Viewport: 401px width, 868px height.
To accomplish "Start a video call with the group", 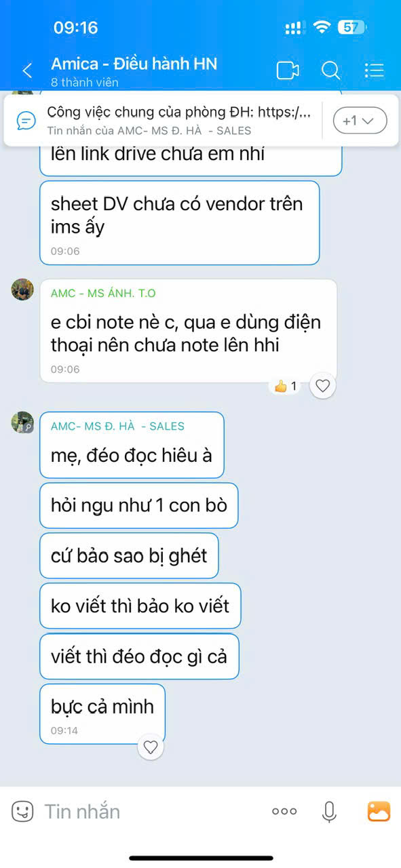I will coord(288,71).
